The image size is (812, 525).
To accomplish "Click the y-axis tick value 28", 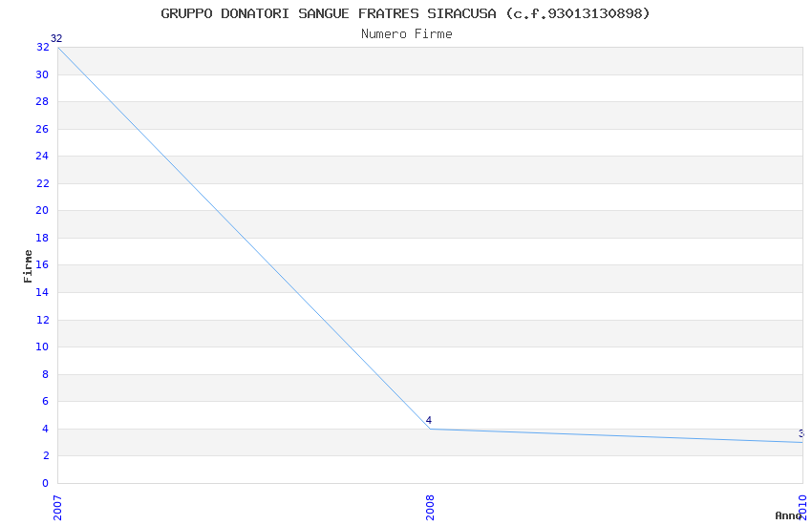I will click(42, 101).
